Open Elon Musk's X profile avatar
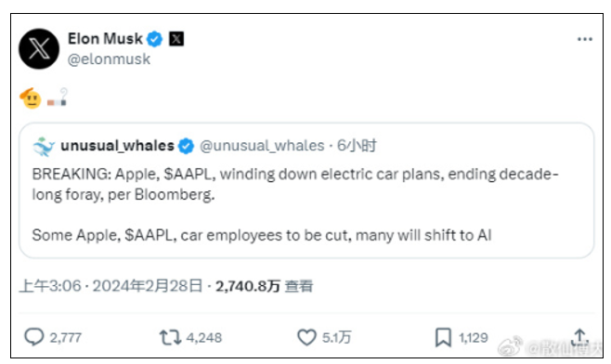The height and width of the screenshot is (364, 611). click(x=39, y=48)
